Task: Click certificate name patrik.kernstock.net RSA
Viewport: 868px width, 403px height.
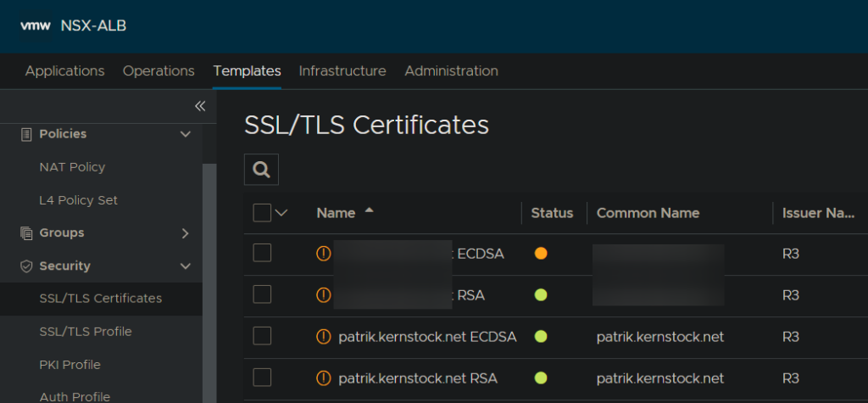Action: coord(418,378)
